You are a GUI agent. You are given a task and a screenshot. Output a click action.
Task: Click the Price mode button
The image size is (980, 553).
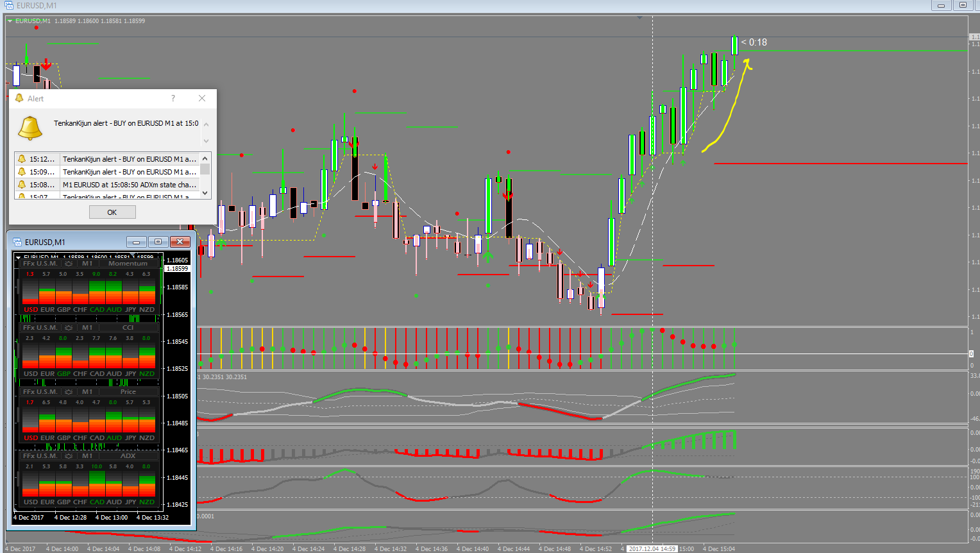pyautogui.click(x=128, y=392)
